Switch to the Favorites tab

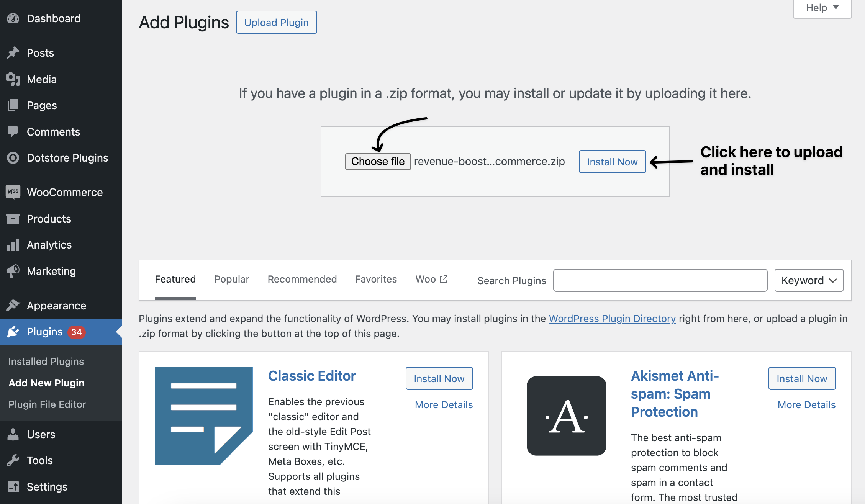click(x=376, y=280)
